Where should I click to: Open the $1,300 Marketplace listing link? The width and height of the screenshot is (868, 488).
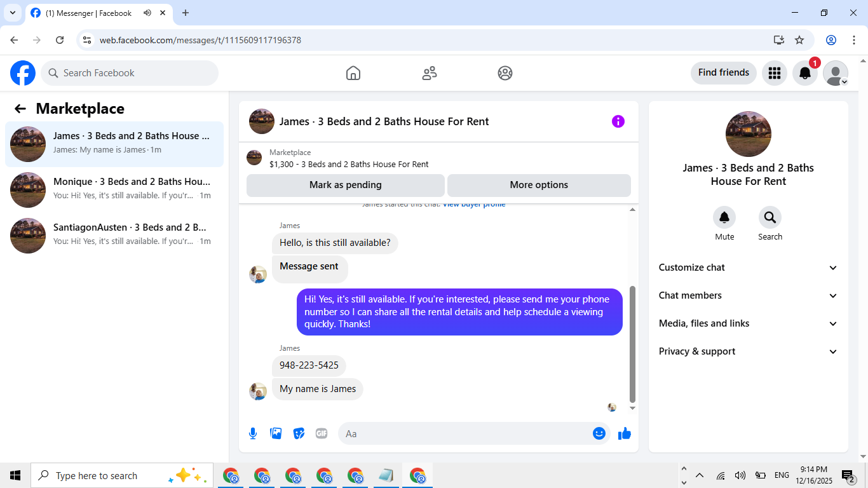pos(349,164)
